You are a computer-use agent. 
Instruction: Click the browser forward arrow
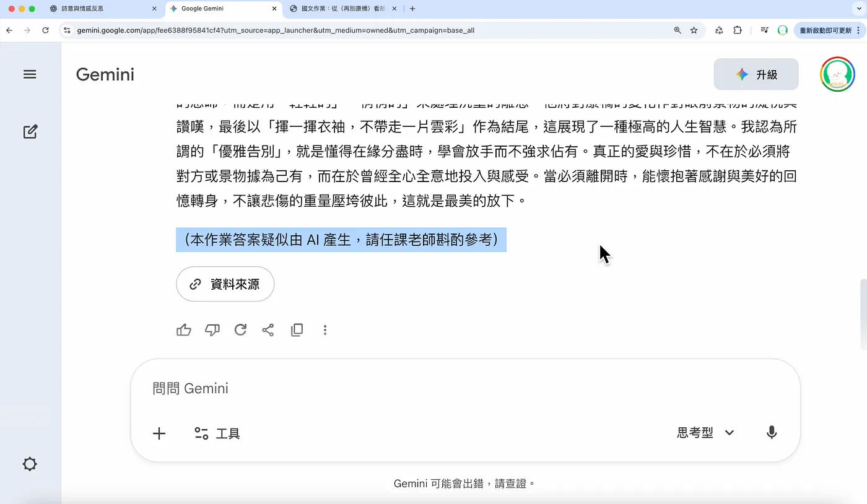[x=27, y=30]
